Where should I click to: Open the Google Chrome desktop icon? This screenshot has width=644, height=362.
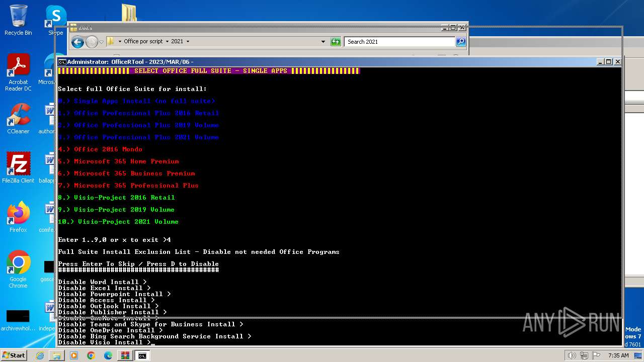[x=18, y=269]
